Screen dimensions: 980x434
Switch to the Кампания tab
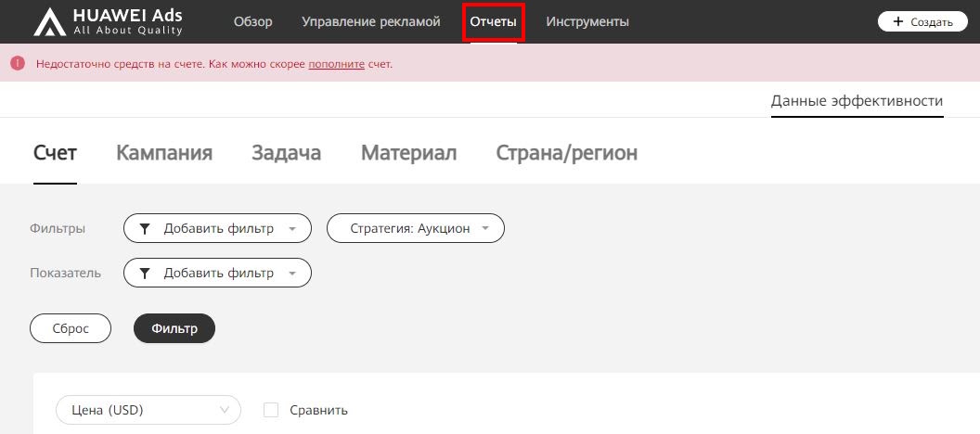coord(164,153)
